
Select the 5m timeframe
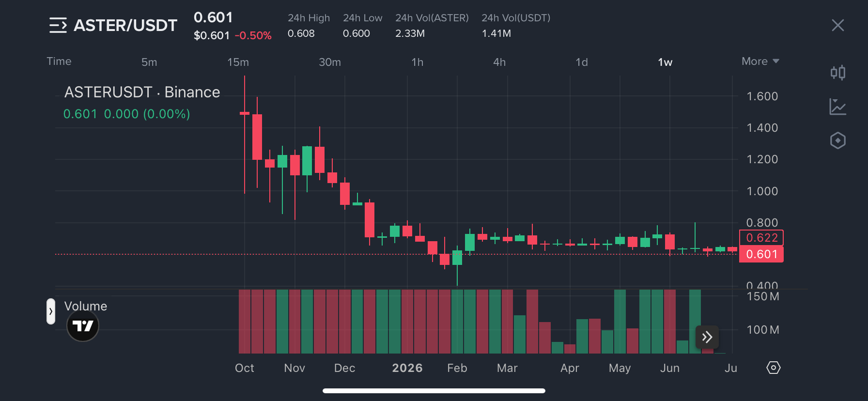point(149,62)
